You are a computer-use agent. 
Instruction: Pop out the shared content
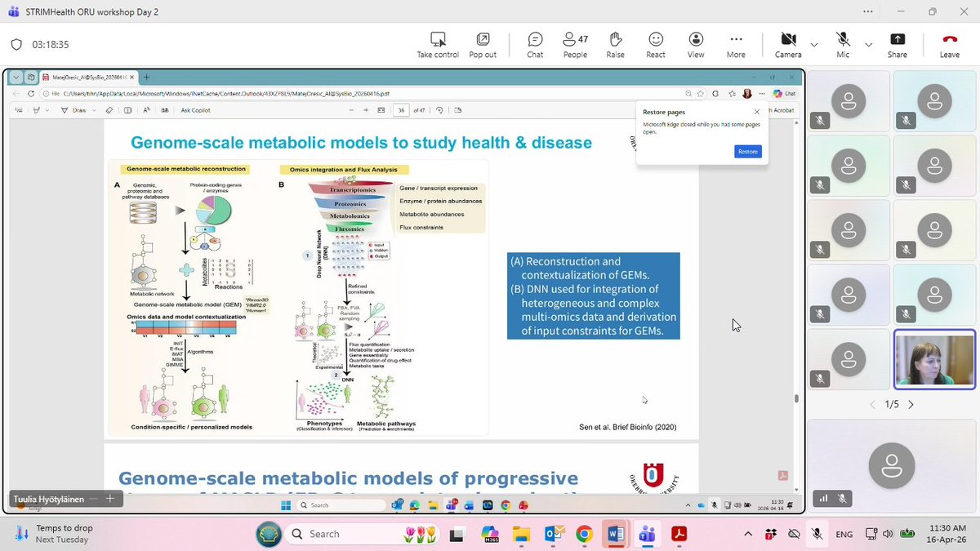[x=483, y=45]
